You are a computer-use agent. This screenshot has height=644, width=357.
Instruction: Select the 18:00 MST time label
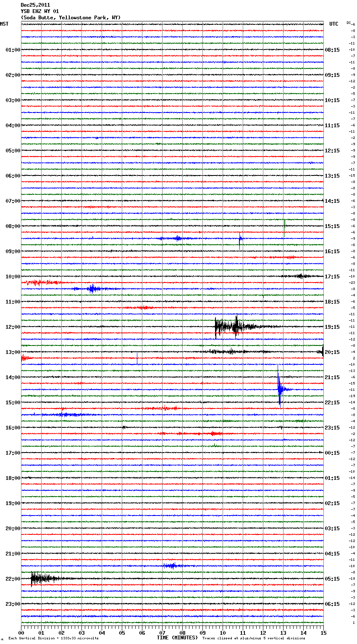pos(13,478)
